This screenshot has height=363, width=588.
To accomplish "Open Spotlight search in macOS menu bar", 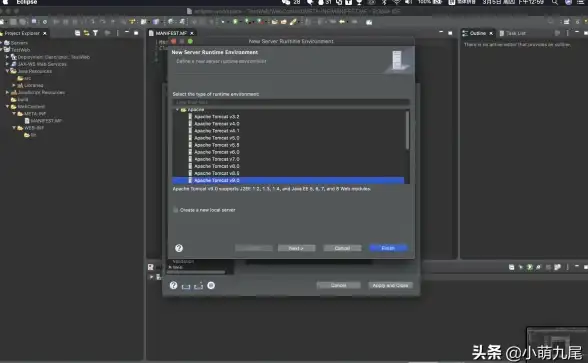I will [x=554, y=2].
